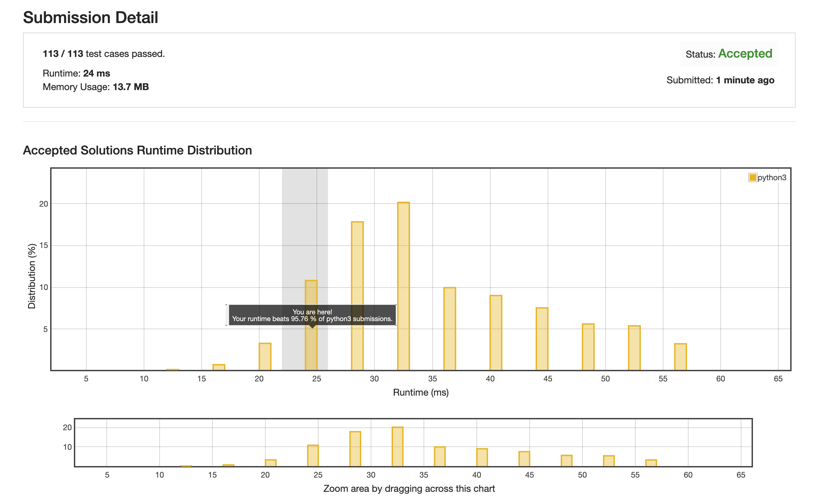Click the python3 legend label
This screenshot has width=818, height=504.
(772, 177)
